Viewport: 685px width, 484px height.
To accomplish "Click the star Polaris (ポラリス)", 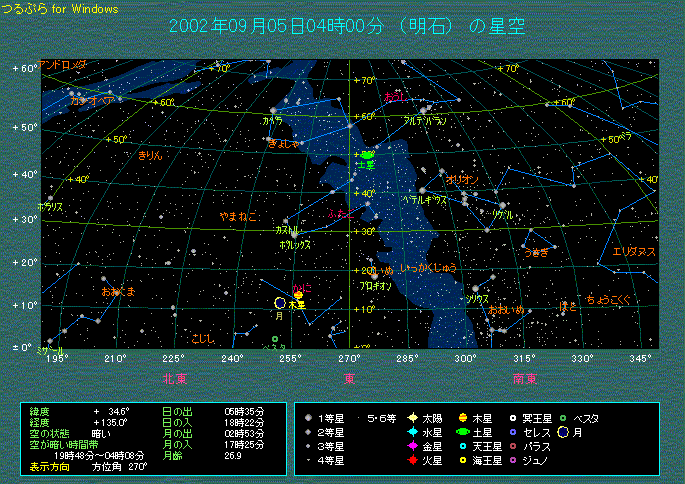I will click(x=50, y=197).
